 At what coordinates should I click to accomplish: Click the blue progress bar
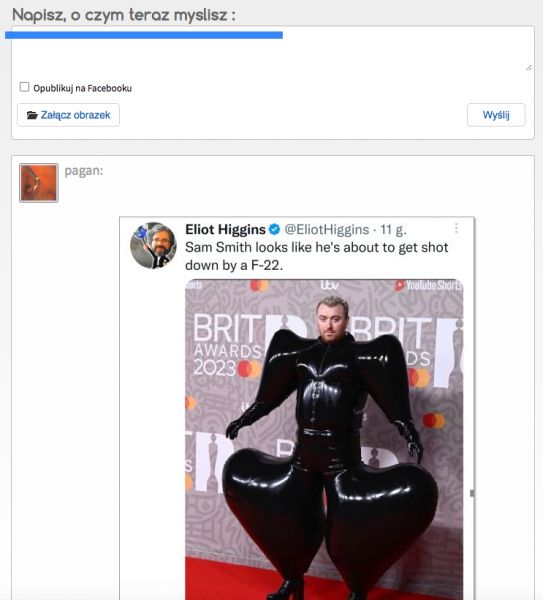point(144,35)
